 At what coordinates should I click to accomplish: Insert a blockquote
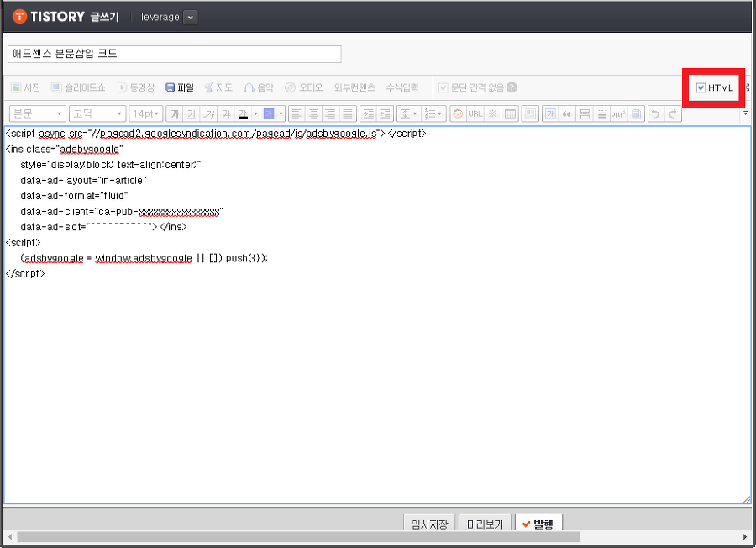[567, 113]
